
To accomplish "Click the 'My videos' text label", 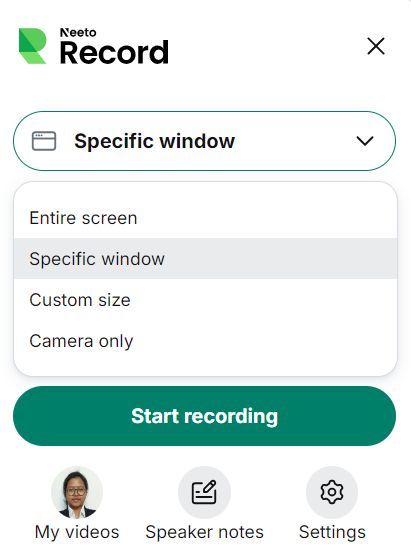I will click(77, 532).
